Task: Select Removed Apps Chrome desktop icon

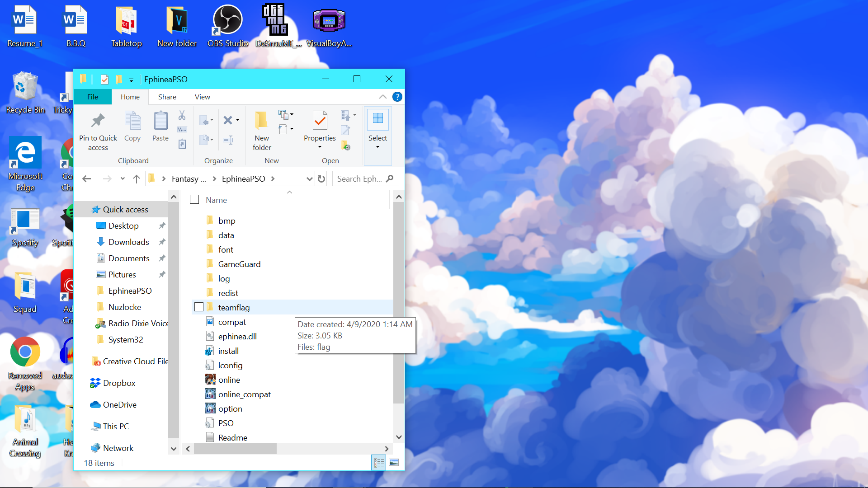Action: [25, 364]
